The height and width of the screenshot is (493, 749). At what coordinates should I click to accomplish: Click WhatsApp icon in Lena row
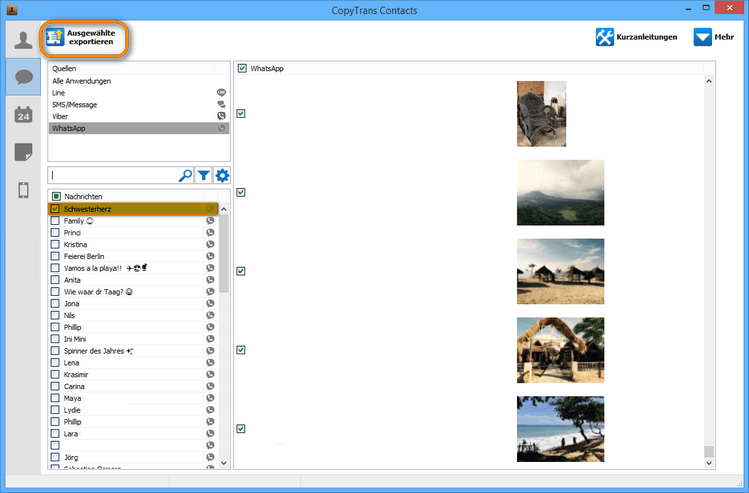(x=210, y=363)
